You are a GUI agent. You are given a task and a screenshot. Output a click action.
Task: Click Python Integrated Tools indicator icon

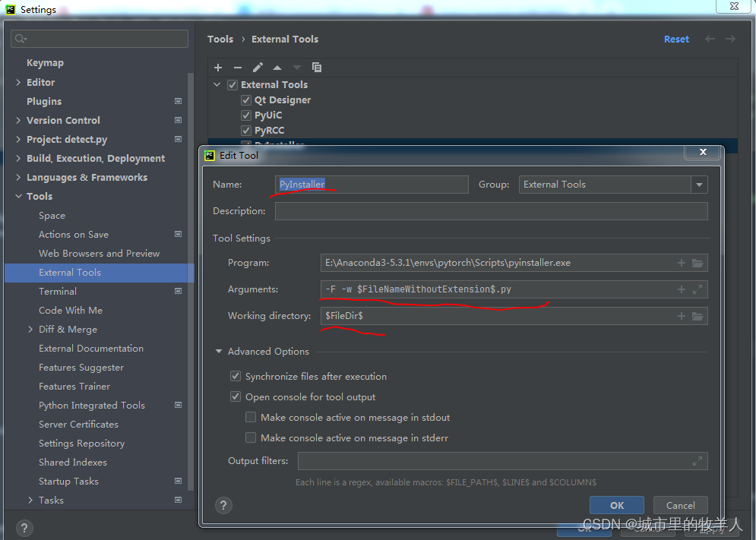(x=178, y=405)
